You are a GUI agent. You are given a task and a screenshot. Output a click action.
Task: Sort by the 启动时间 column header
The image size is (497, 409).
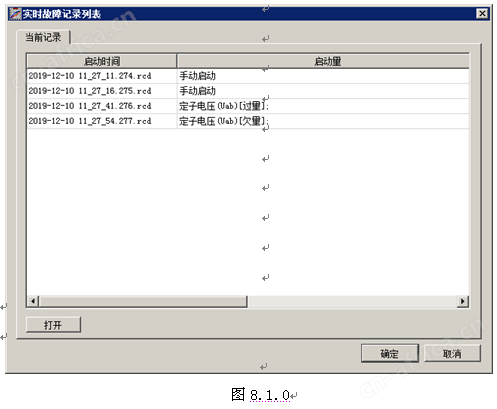[102, 61]
